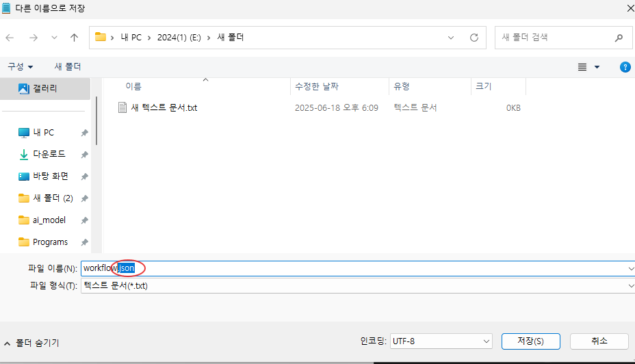Select 내 PC in the sidebar
The width and height of the screenshot is (635, 364).
(43, 133)
